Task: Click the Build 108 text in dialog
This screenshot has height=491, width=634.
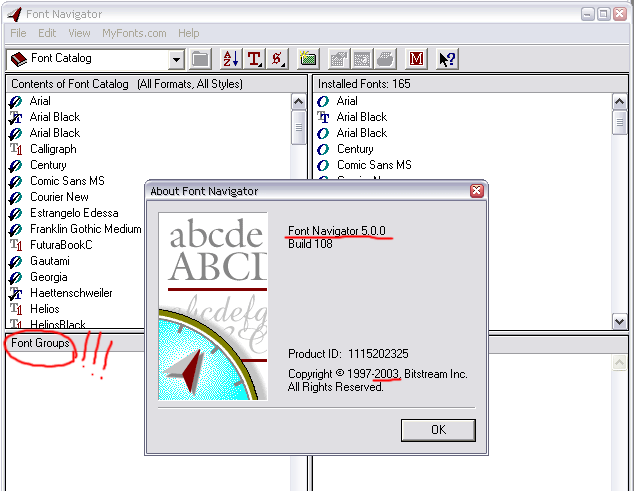Action: [310, 244]
